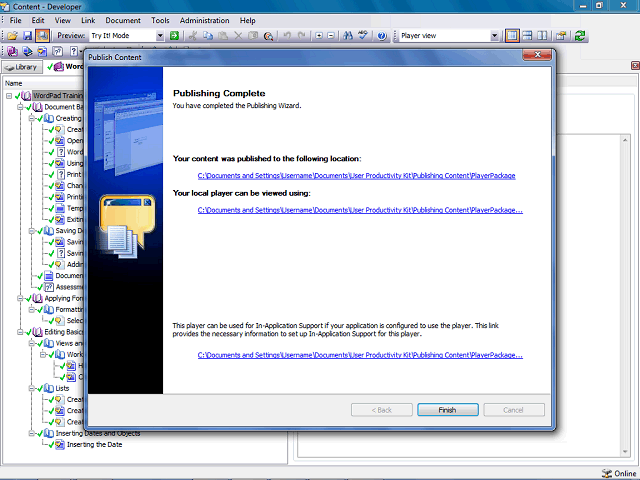The height and width of the screenshot is (480, 640).
Task: Collapse the Document Basics module node
Action: 20,107
